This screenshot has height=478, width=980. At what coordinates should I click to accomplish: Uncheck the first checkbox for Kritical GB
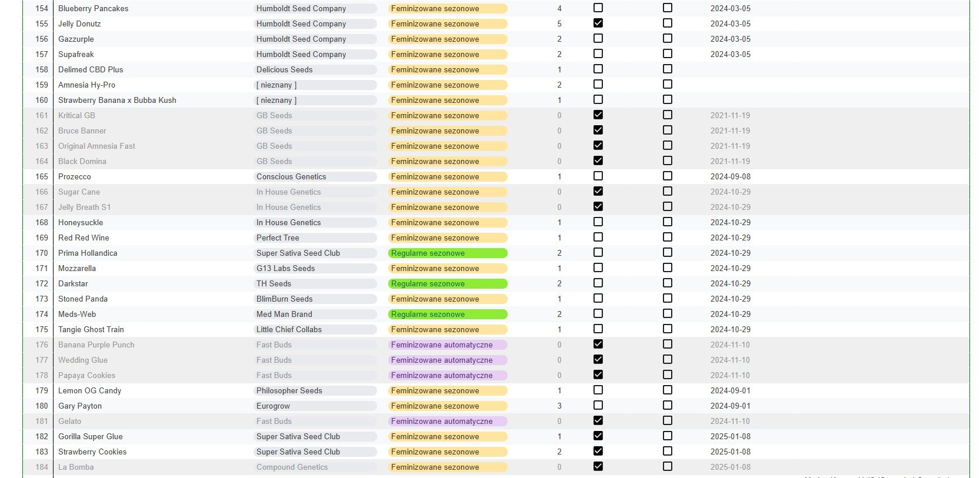point(598,115)
